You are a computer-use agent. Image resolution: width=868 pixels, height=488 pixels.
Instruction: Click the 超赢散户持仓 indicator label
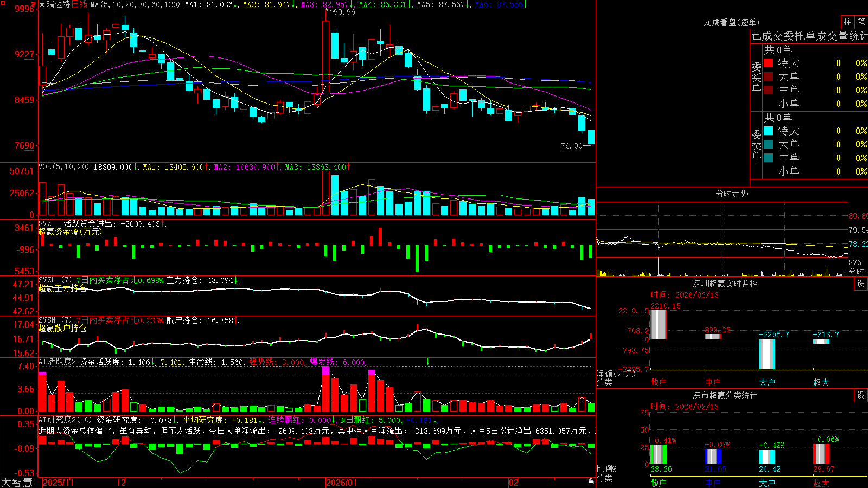pyautogui.click(x=62, y=328)
